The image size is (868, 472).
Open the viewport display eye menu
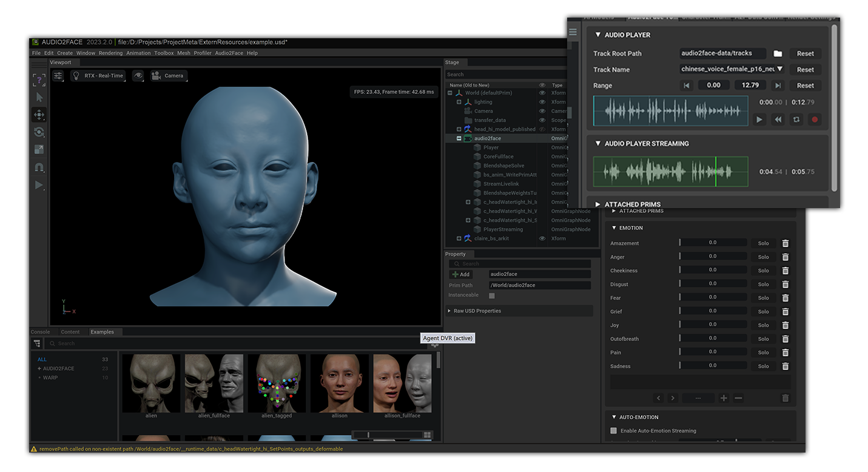[x=139, y=76]
